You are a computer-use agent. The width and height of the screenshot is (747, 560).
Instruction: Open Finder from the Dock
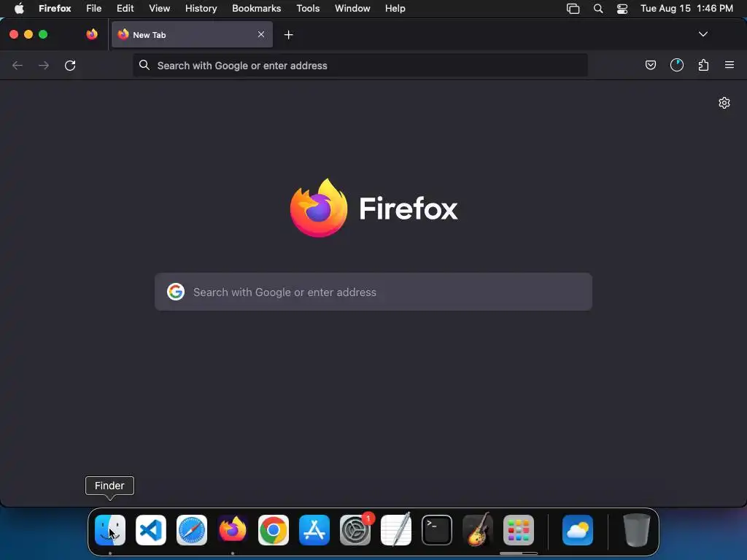(110, 530)
